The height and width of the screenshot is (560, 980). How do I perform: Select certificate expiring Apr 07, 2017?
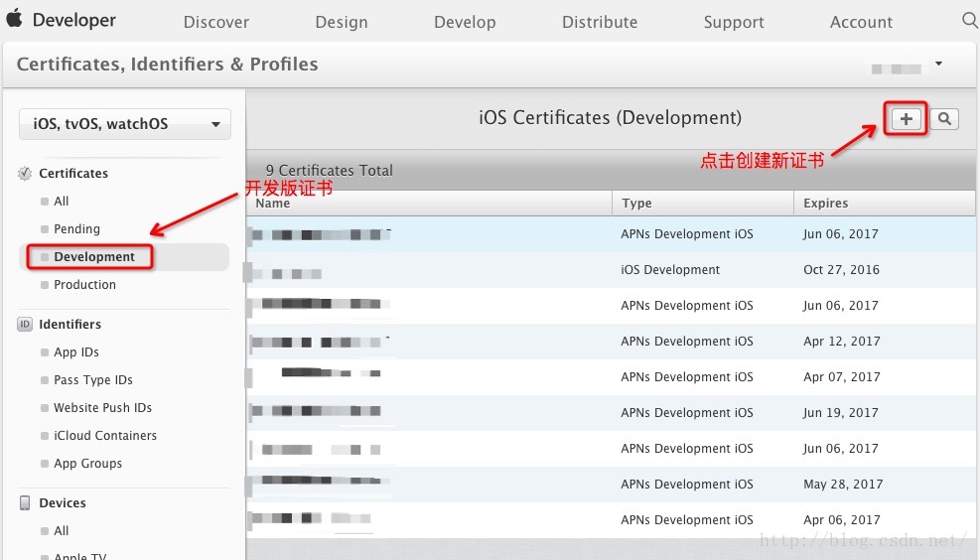coord(611,377)
